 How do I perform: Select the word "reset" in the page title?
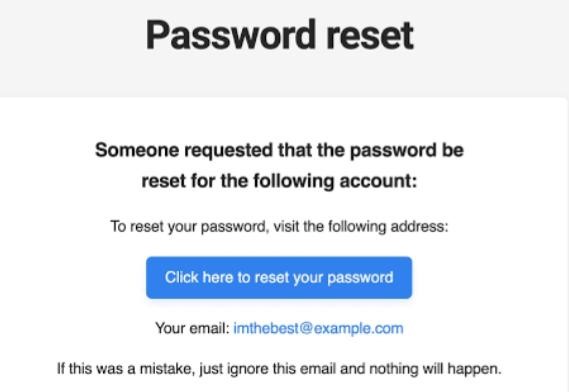370,35
